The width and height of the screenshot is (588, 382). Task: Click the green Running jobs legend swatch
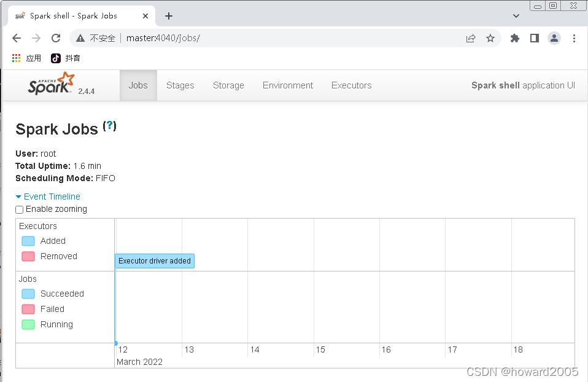point(28,325)
